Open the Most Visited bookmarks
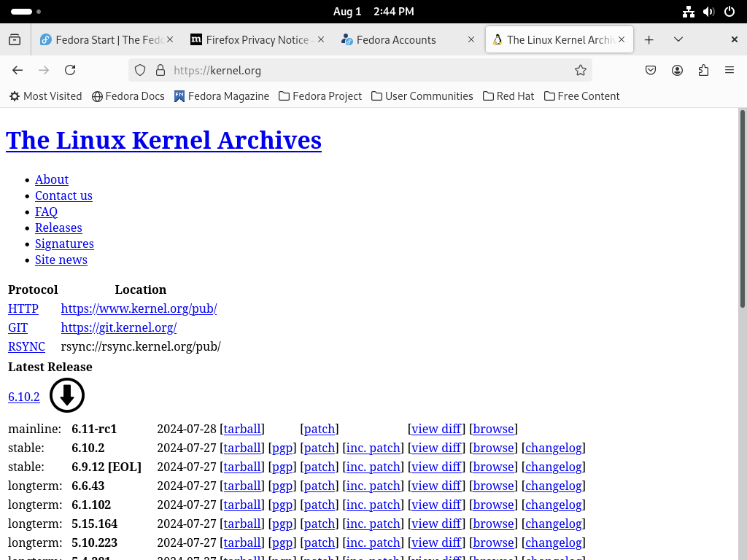This screenshot has height=560, width=747. point(46,96)
